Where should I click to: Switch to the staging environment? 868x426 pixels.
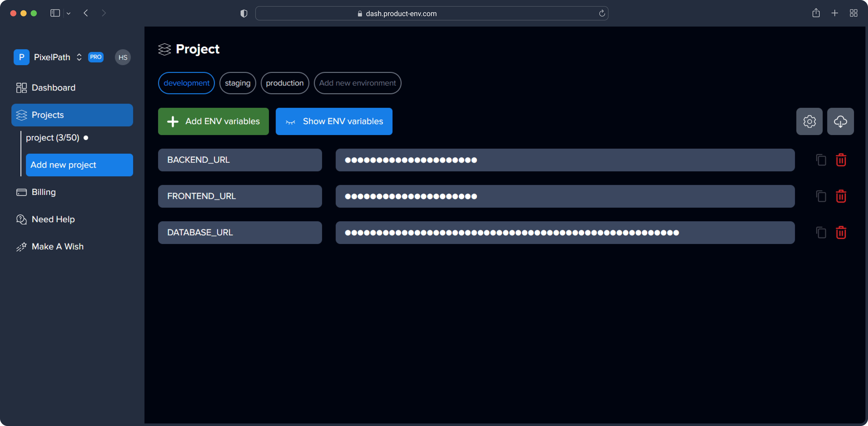[x=238, y=83]
